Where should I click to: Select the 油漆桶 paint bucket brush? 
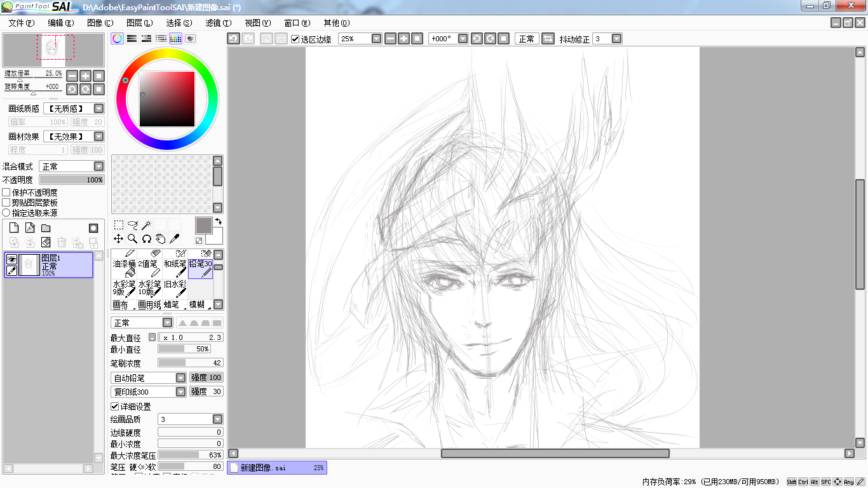(124, 268)
